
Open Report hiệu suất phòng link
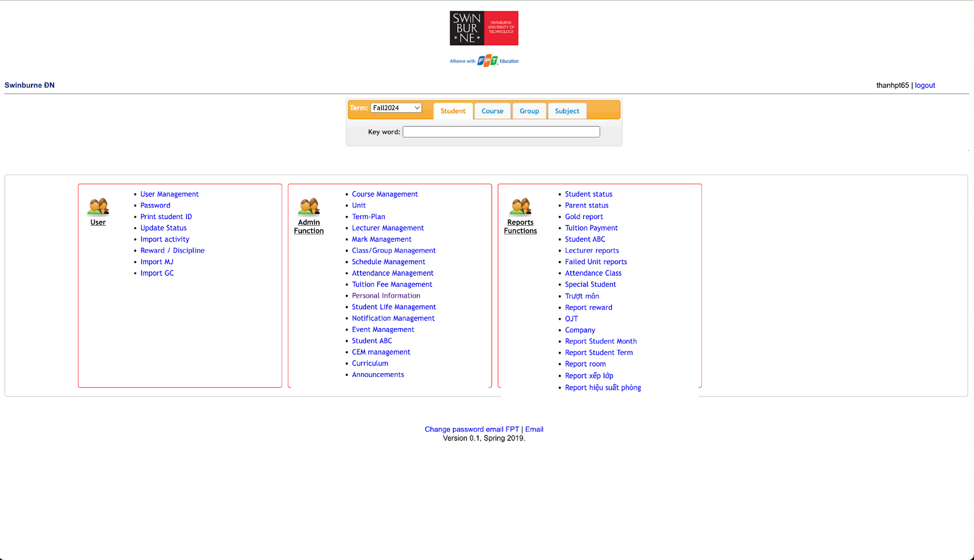pyautogui.click(x=603, y=387)
